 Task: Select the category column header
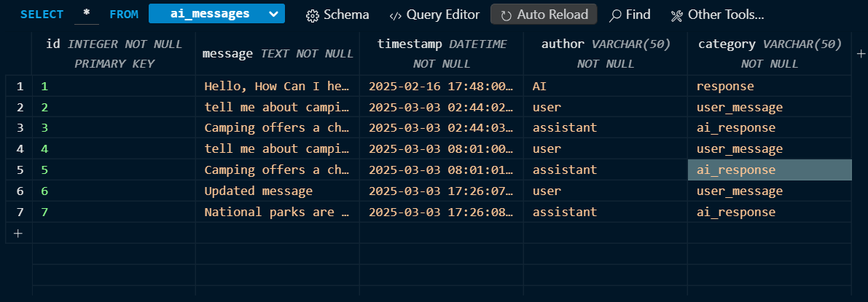click(x=769, y=53)
